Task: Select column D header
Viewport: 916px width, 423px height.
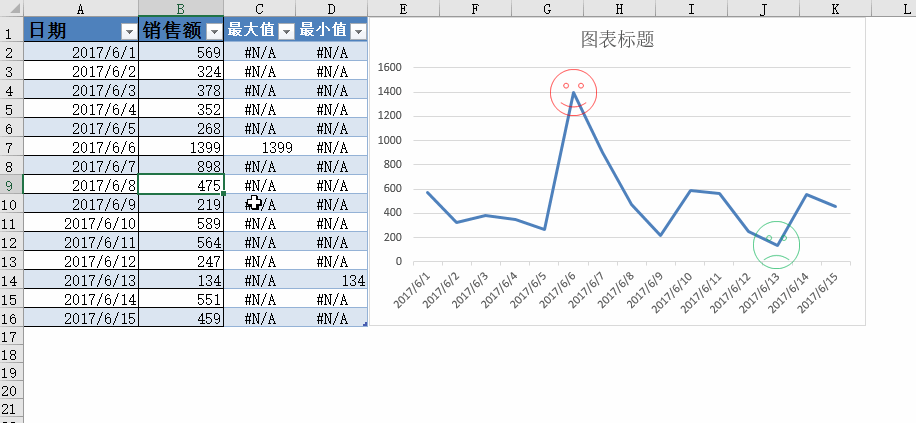Action: coord(331,8)
